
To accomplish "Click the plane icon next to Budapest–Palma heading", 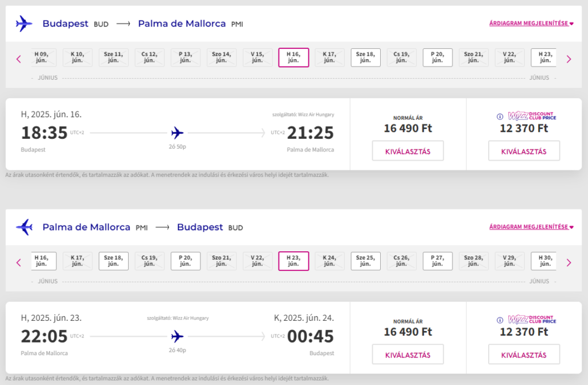I will point(24,24).
